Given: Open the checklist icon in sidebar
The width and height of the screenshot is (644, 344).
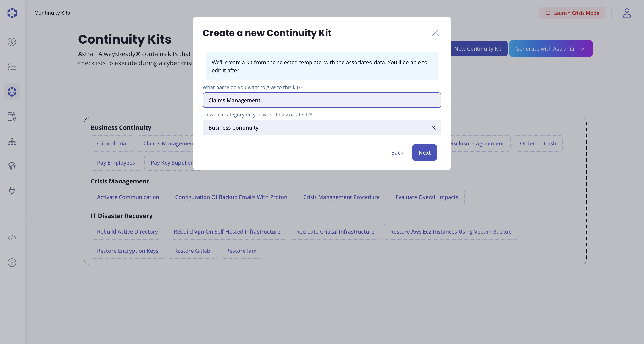Looking at the screenshot, I should tap(12, 67).
